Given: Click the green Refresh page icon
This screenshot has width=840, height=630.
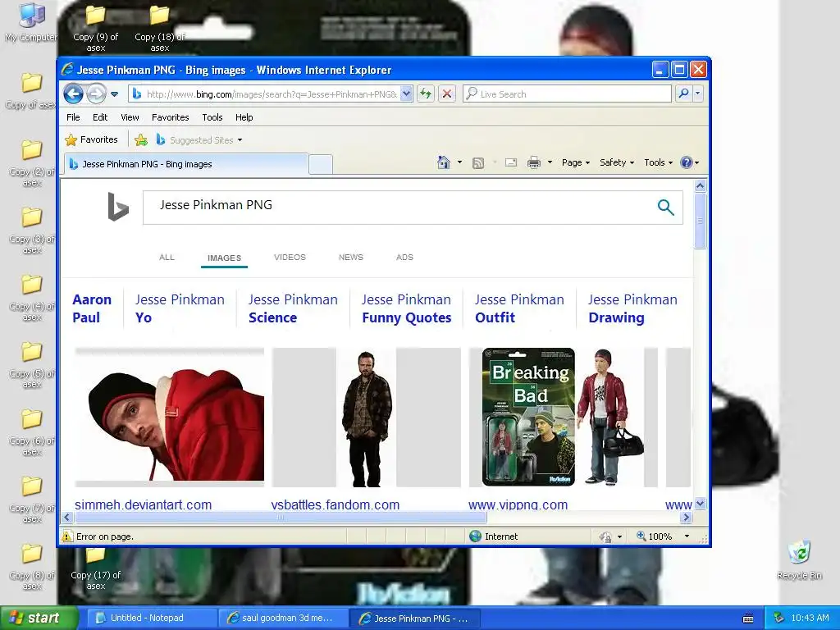Looking at the screenshot, I should [x=426, y=94].
